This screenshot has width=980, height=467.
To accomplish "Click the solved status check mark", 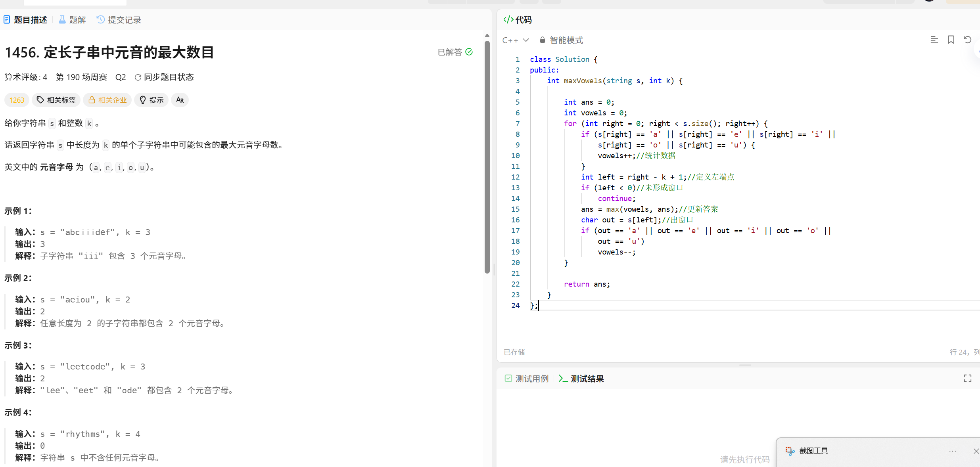I will tap(469, 52).
